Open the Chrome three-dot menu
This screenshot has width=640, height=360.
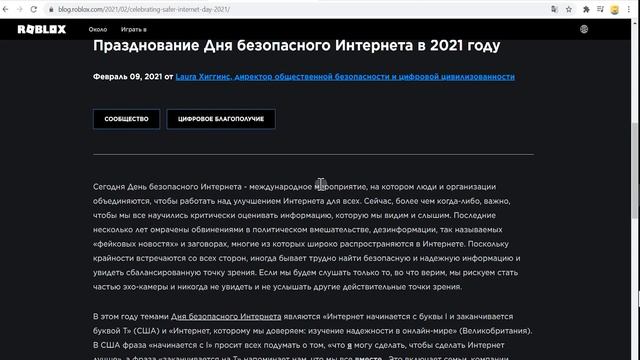[x=629, y=9]
